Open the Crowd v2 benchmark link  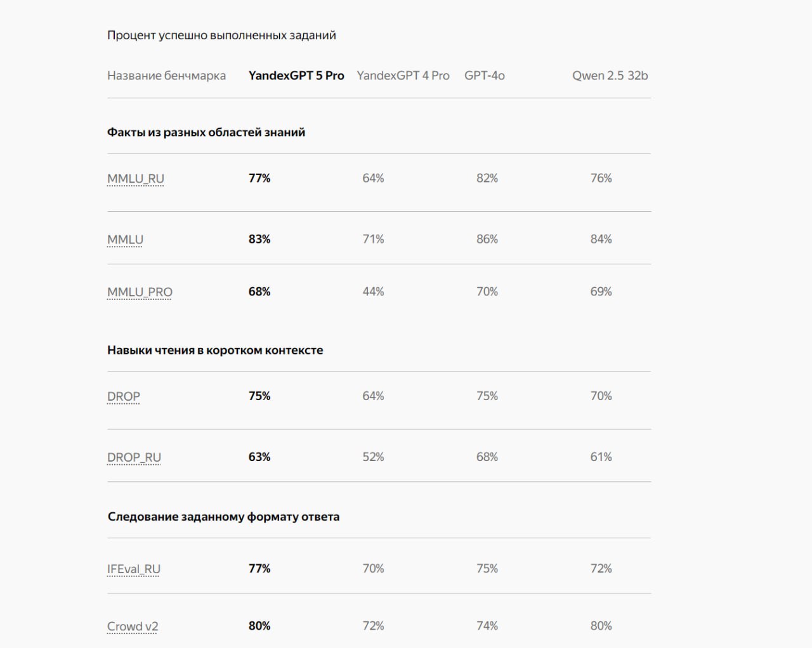click(x=133, y=626)
